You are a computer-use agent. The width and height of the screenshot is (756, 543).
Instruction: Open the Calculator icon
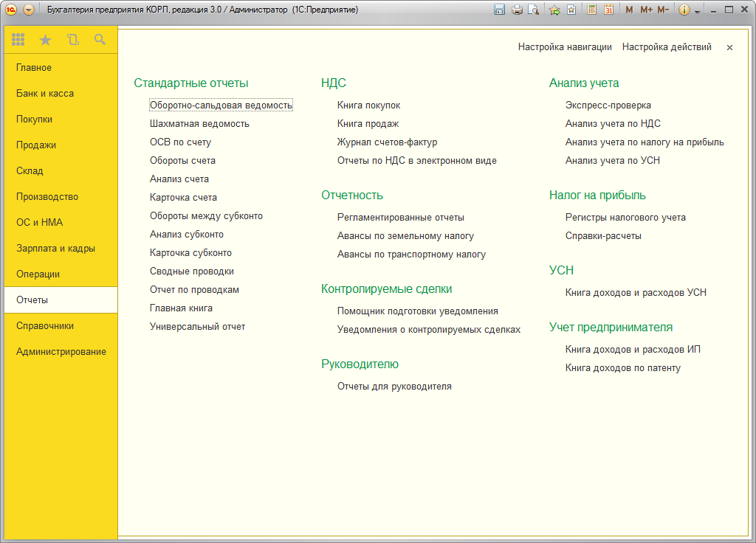(x=591, y=10)
